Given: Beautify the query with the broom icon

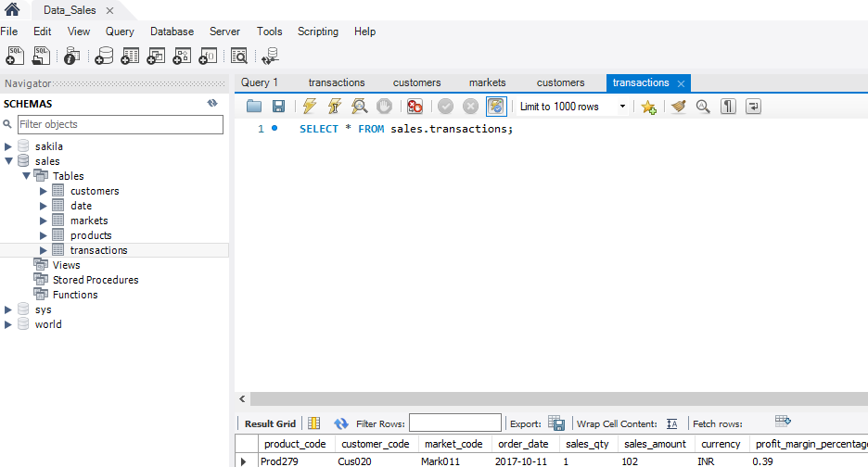Looking at the screenshot, I should coord(678,107).
